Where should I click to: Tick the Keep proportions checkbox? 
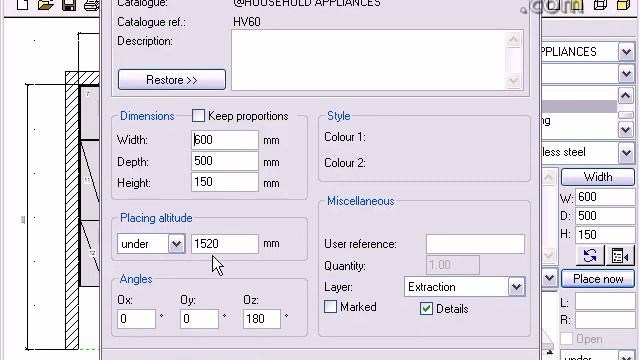pyautogui.click(x=198, y=116)
